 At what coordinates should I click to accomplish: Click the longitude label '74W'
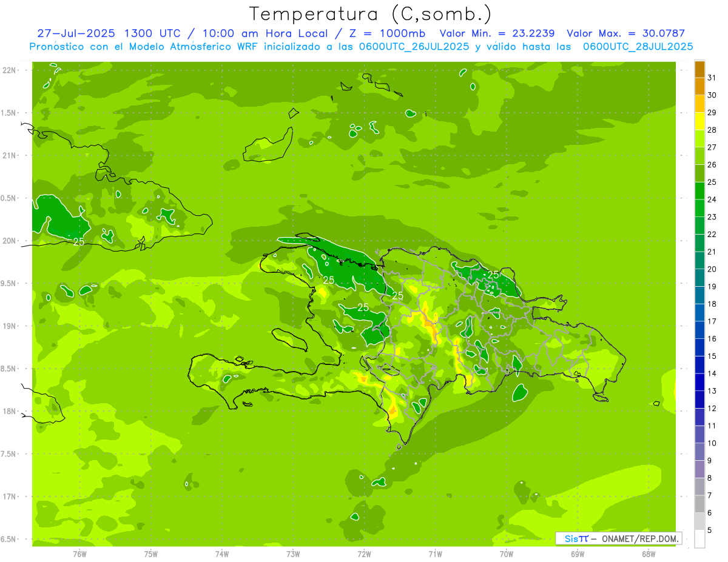tap(222, 554)
